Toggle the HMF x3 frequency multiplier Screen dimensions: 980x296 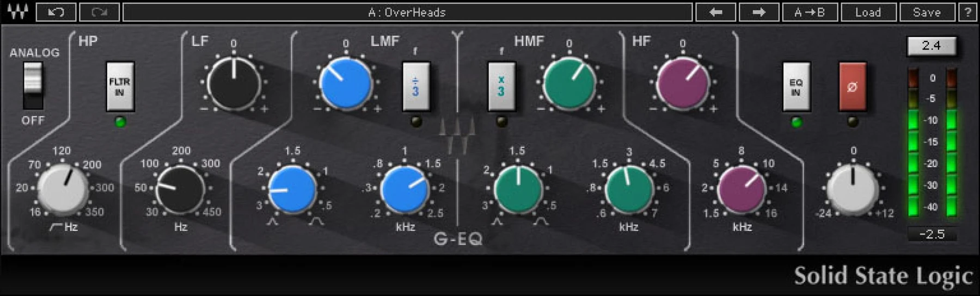pyautogui.click(x=501, y=87)
